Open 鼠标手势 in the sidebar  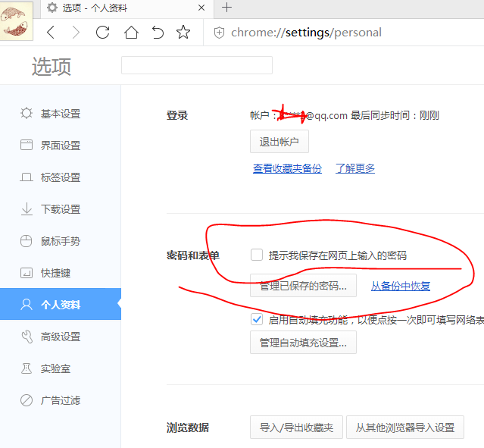pos(61,241)
